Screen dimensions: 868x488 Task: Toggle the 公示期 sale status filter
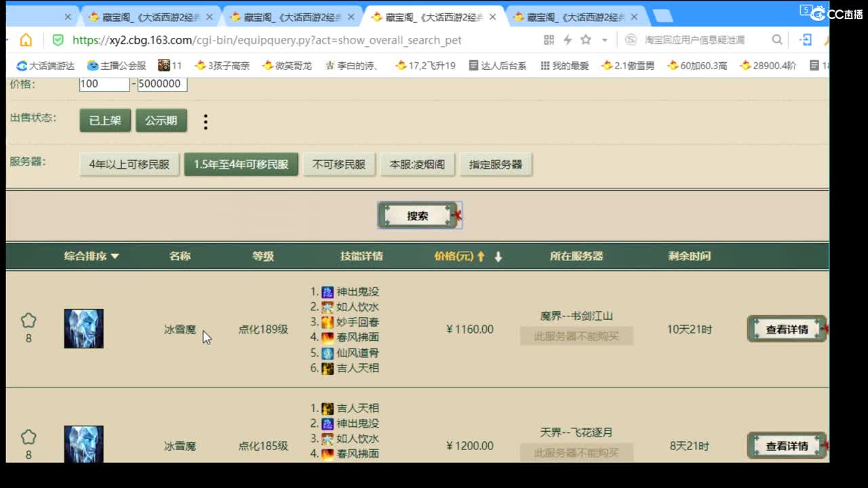161,120
